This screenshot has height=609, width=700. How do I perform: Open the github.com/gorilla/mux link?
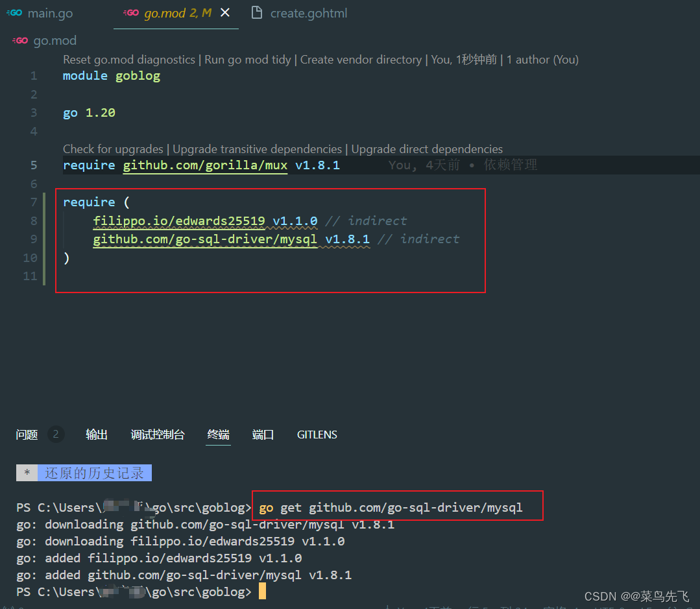click(205, 165)
